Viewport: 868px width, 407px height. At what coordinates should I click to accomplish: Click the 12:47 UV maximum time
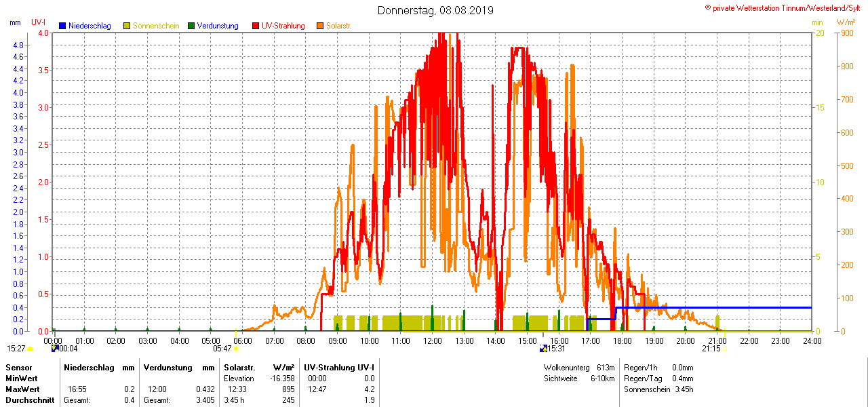(x=317, y=389)
